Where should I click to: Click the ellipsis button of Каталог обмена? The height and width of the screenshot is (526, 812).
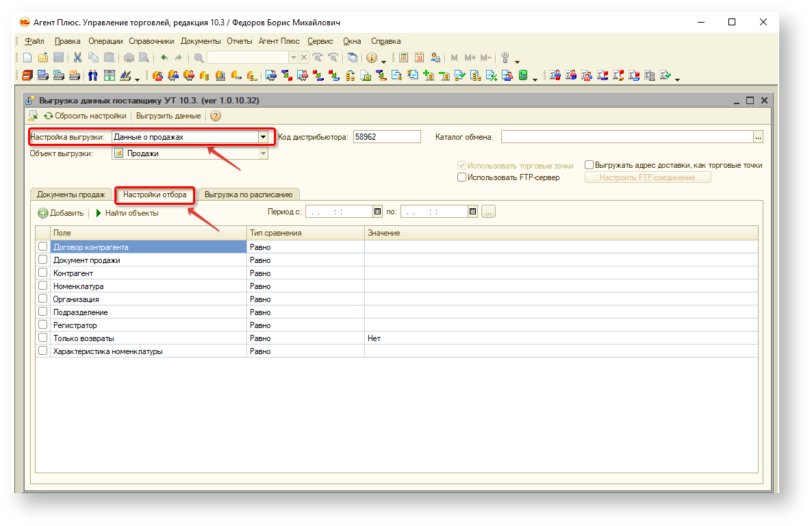tap(758, 138)
